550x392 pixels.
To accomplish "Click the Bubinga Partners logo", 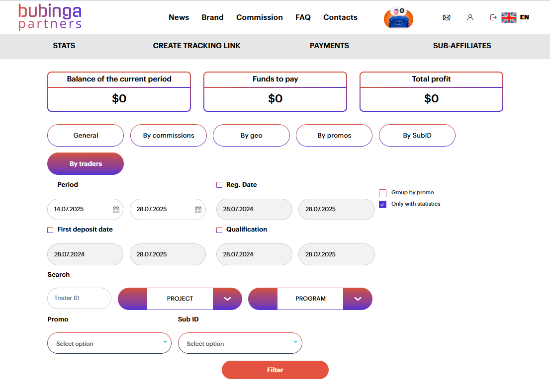I will pos(50,17).
